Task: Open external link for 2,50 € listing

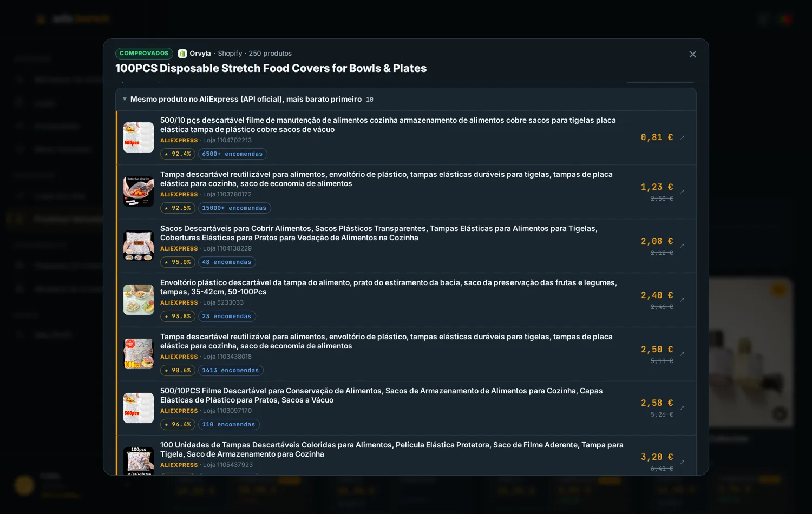Action: point(682,354)
